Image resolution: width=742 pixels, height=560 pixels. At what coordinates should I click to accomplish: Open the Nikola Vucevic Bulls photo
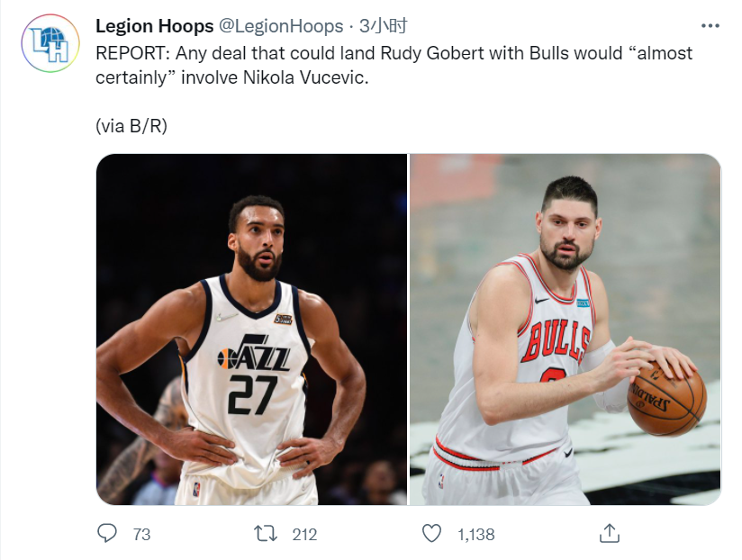pyautogui.click(x=565, y=330)
